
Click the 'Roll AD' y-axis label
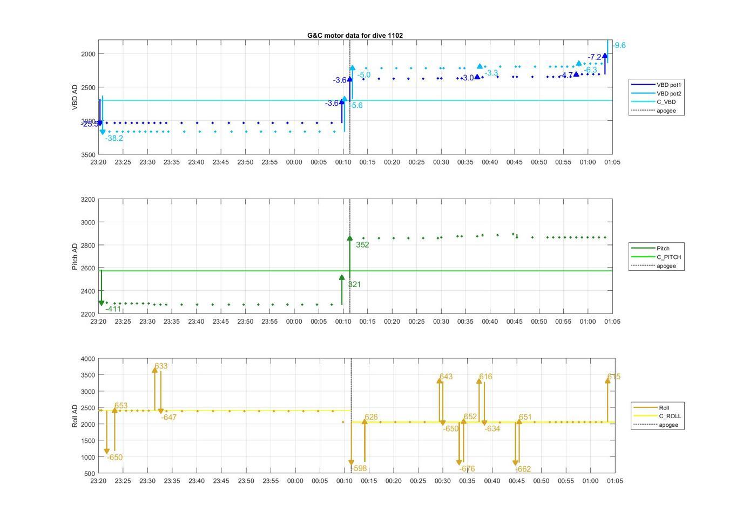[75, 415]
